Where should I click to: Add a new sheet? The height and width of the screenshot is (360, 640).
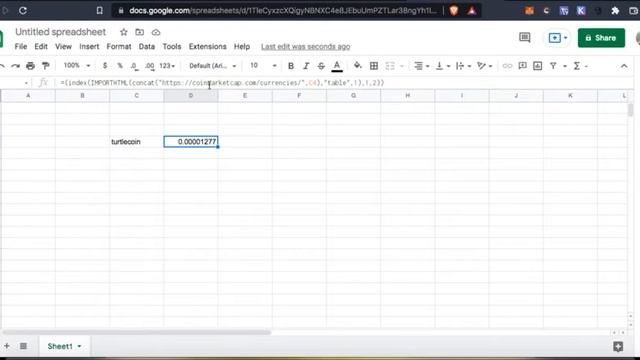click(x=7, y=346)
